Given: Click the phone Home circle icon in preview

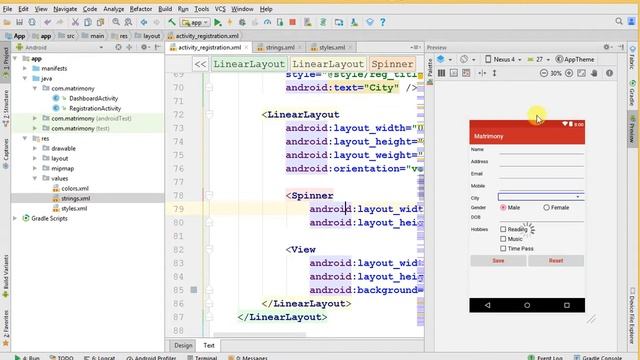Looking at the screenshot, I should click(x=527, y=305).
